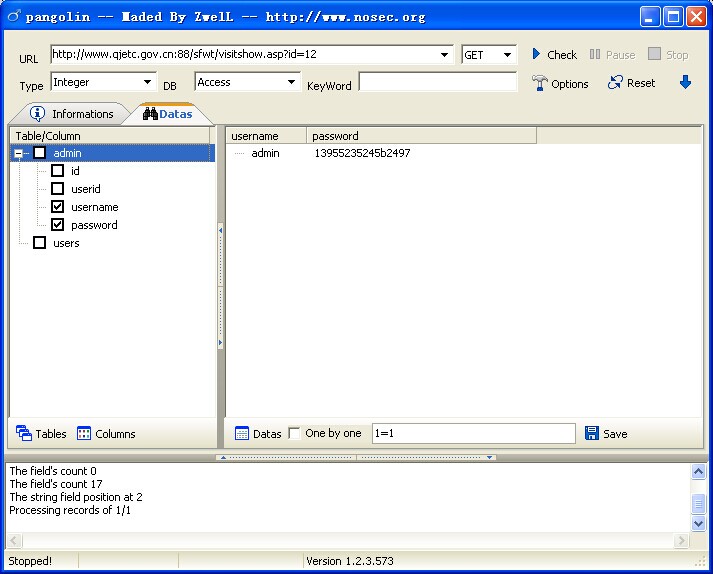This screenshot has height=574, width=713.
Task: Click the log horizontal scroll right arrow
Action: coord(681,540)
